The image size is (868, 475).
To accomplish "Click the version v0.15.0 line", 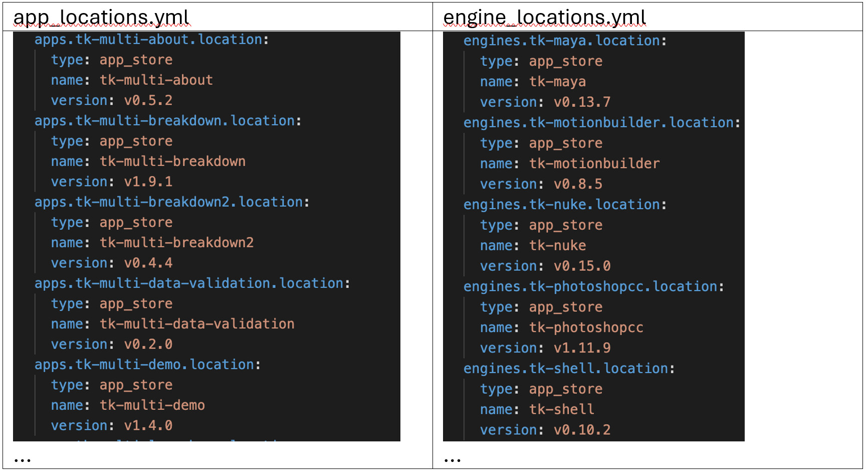I will click(545, 266).
